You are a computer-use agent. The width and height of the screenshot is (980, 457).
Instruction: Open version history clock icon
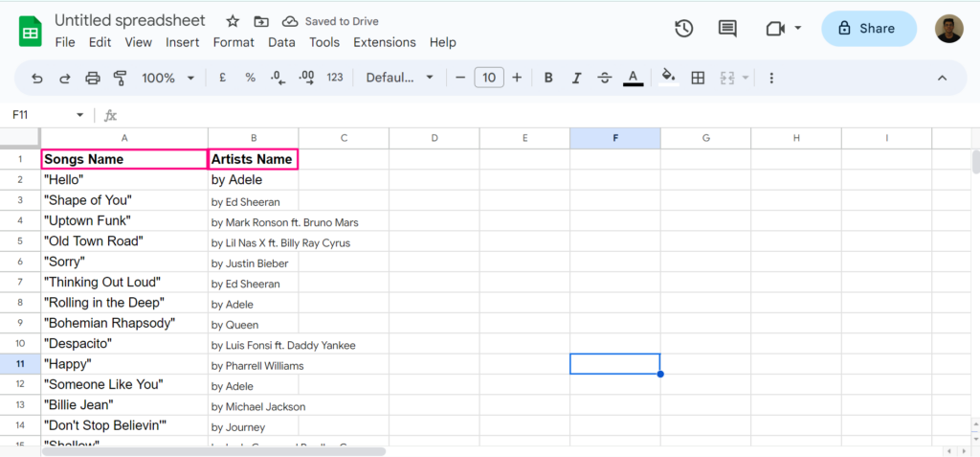coord(684,28)
